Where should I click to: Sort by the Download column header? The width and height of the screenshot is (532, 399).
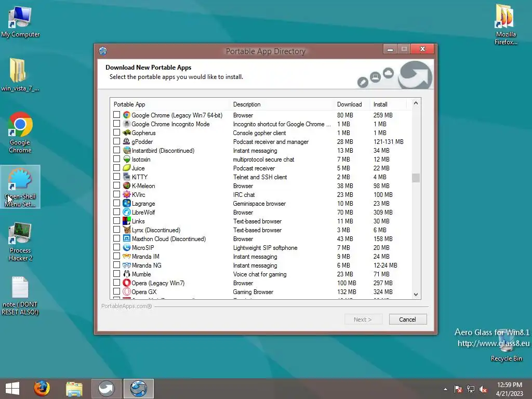[x=352, y=104]
